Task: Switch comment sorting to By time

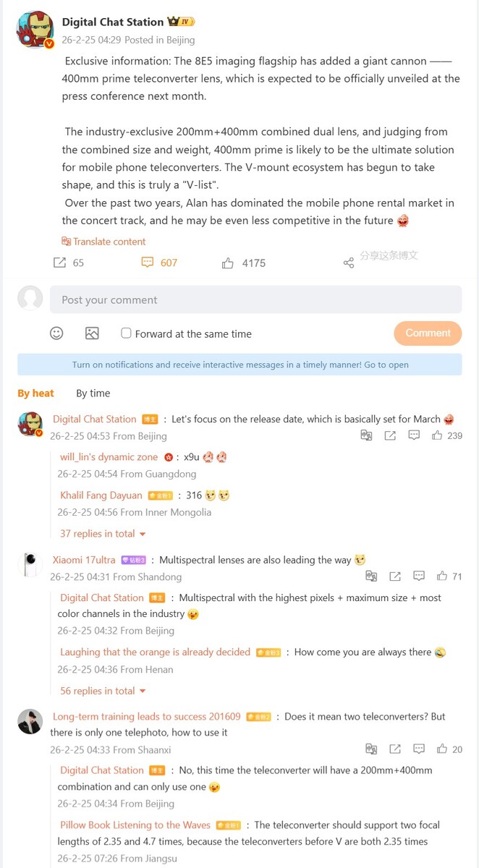Action: (x=93, y=393)
